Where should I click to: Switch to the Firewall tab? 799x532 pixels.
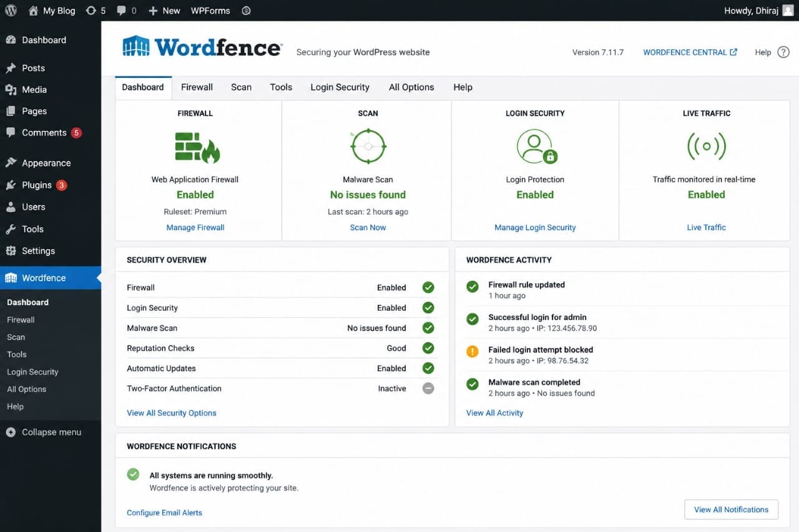pos(197,87)
